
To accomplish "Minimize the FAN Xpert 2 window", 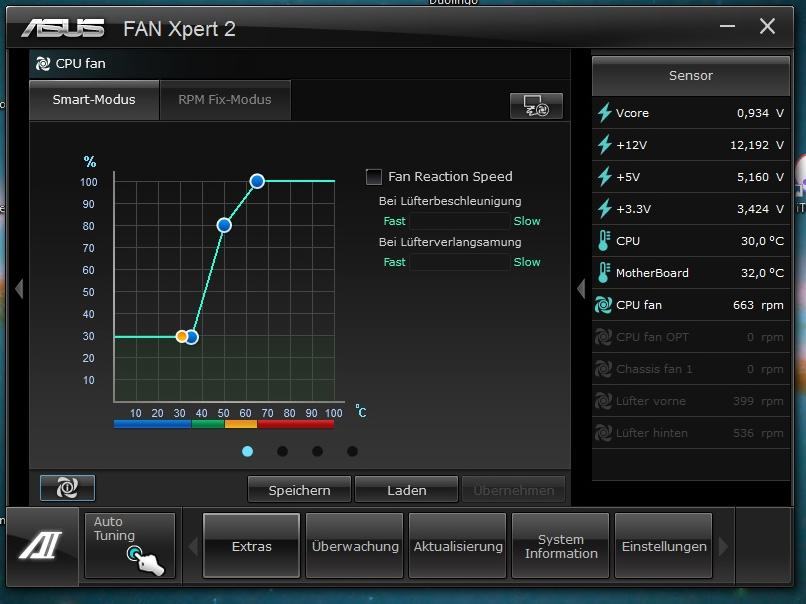I will coord(727,26).
